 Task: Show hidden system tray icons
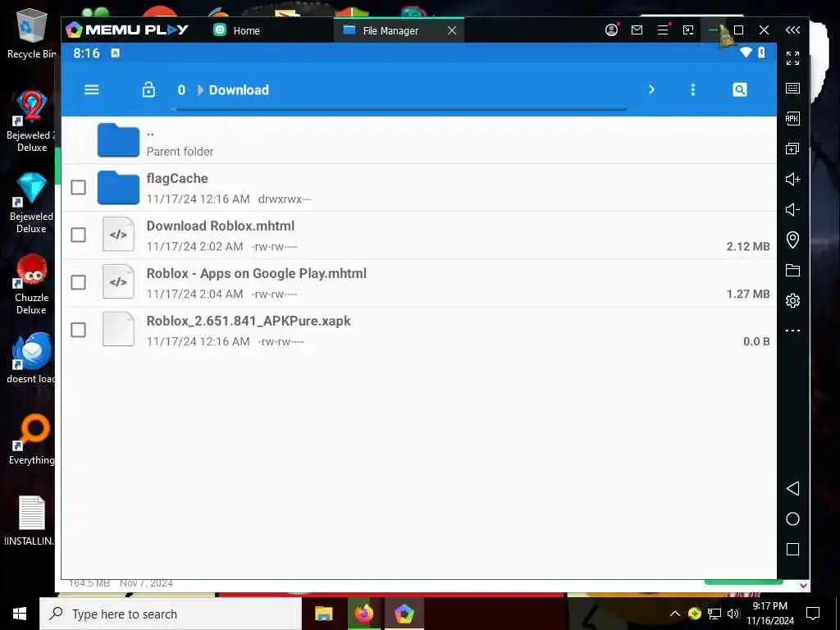(675, 614)
